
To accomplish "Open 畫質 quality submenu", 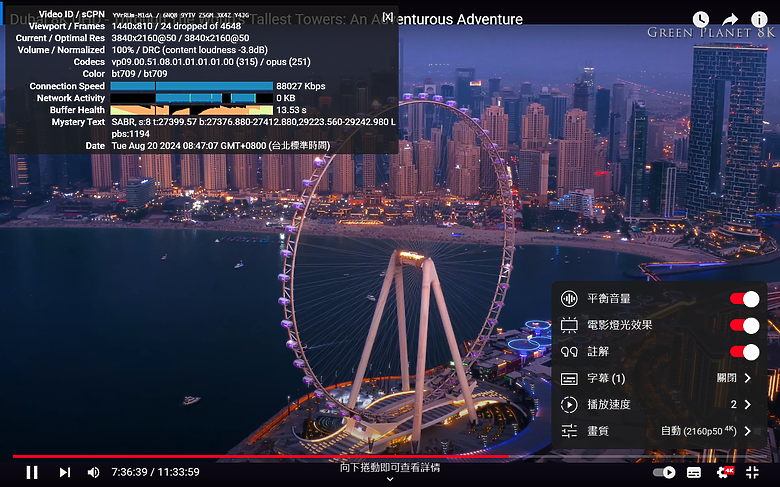I will pos(660,431).
